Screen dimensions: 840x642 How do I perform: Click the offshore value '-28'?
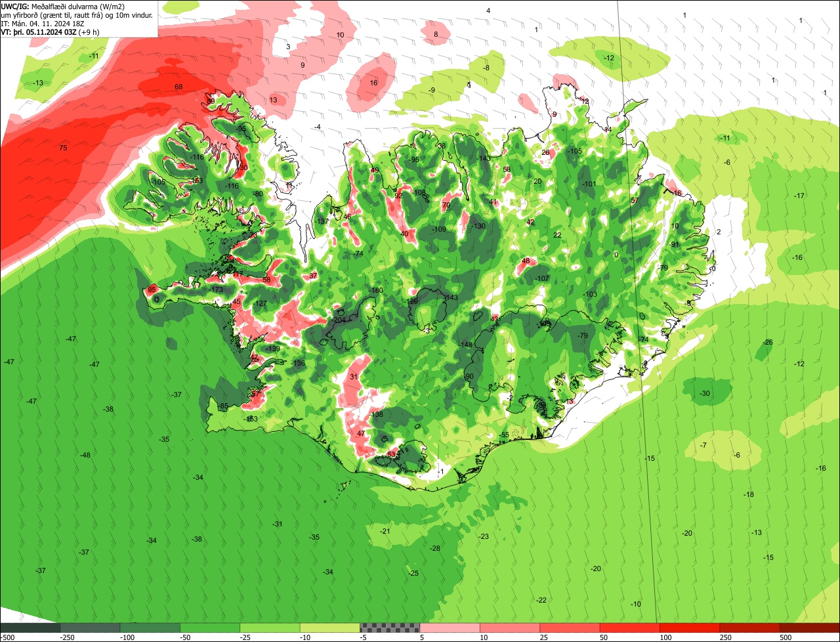point(434,548)
